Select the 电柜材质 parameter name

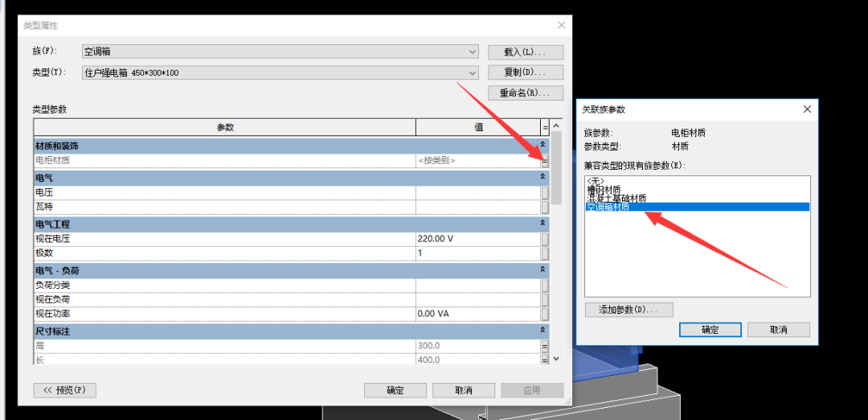(53, 161)
